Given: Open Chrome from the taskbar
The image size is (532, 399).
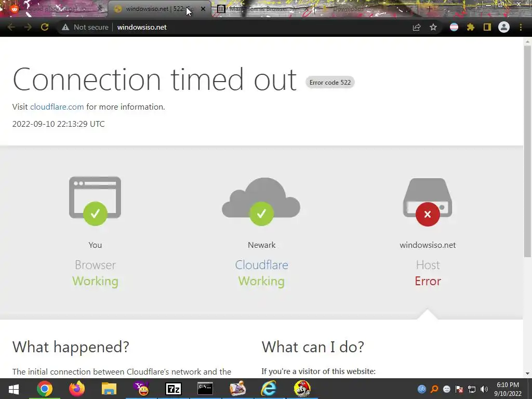Looking at the screenshot, I should 45,389.
